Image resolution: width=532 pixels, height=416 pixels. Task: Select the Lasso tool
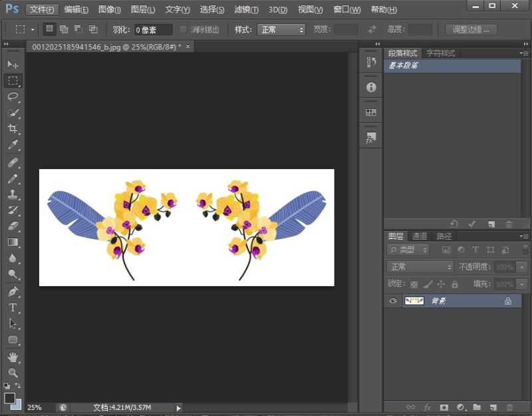tap(13, 97)
